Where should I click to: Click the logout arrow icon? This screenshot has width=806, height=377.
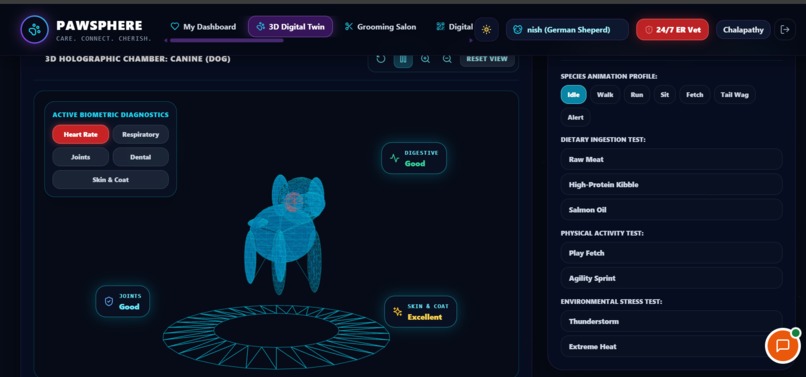(785, 30)
